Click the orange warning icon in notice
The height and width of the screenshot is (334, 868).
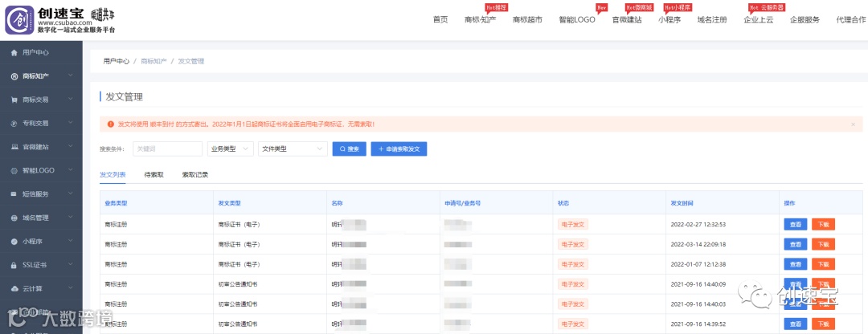click(111, 124)
